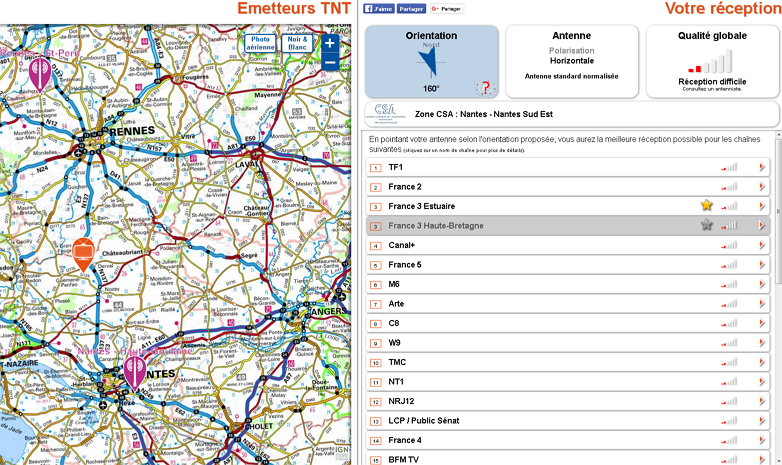Screen dimensions: 782x465
Task: Open the France 4 channel name
Action: (405, 440)
